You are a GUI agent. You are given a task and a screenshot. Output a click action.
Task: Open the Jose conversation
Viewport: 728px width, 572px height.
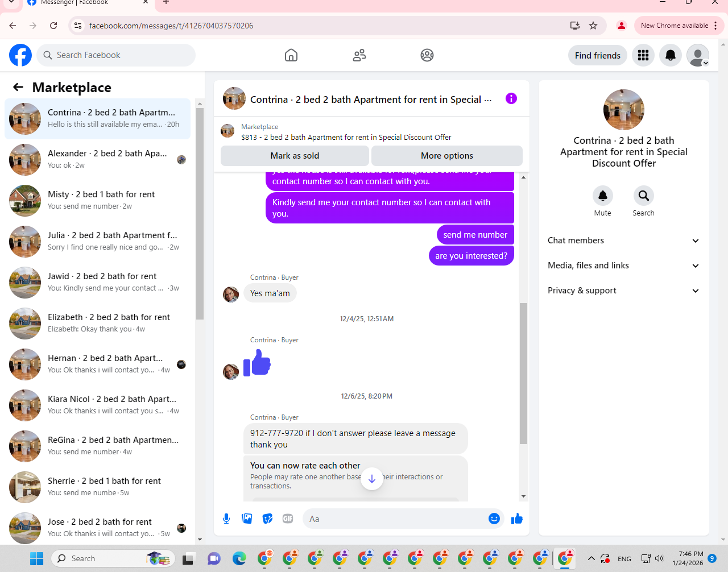click(x=97, y=528)
